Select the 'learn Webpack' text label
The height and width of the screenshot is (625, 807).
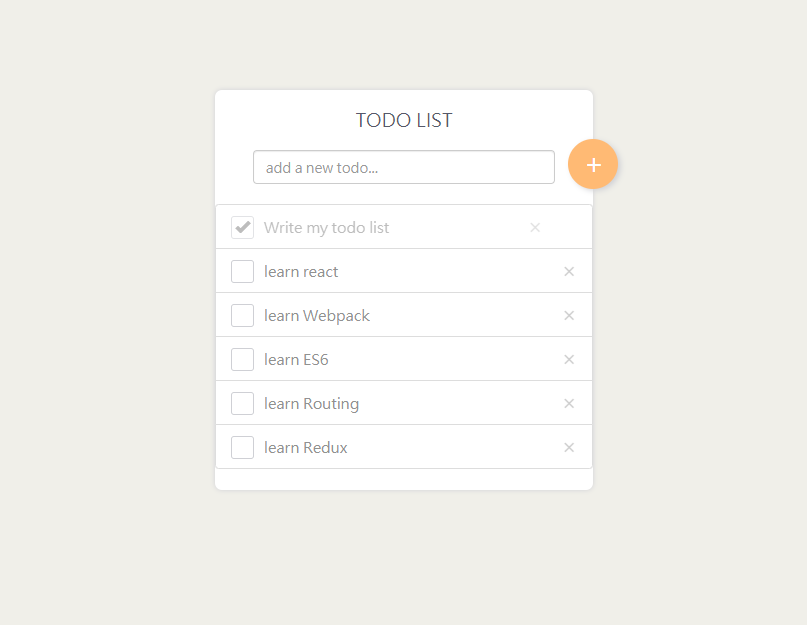click(317, 316)
